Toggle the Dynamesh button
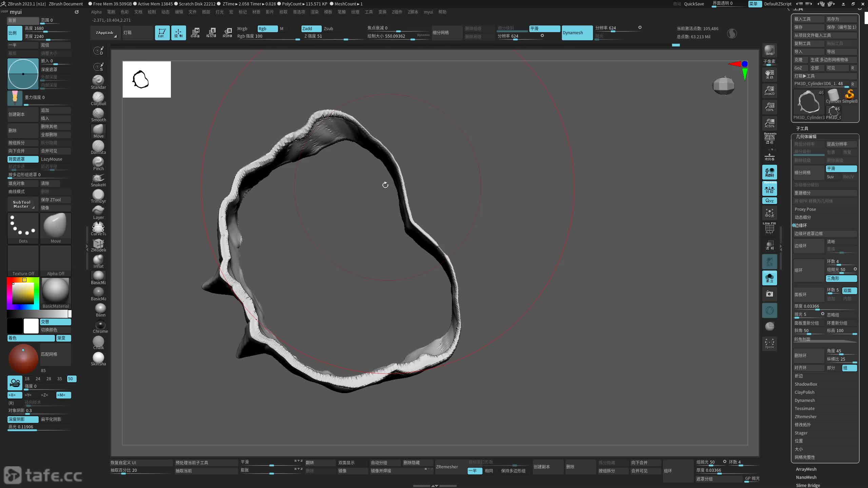Viewport: 868px width, 488px height. (x=577, y=33)
